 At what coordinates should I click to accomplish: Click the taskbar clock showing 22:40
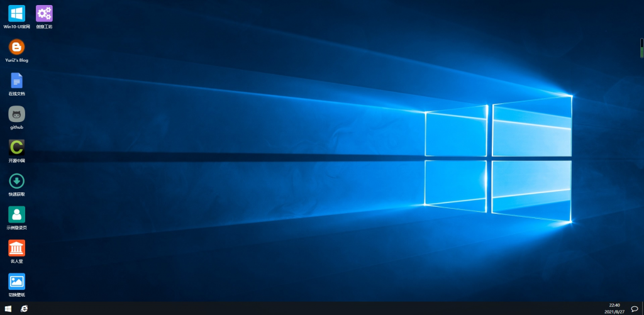(x=614, y=309)
